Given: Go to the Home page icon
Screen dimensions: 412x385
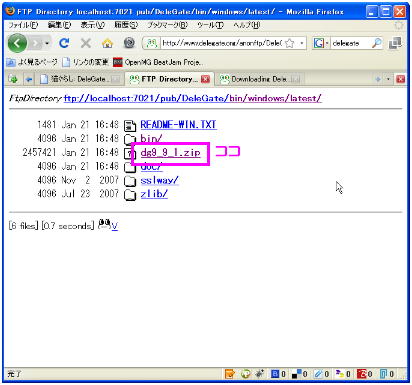Looking at the screenshot, I should point(107,43).
